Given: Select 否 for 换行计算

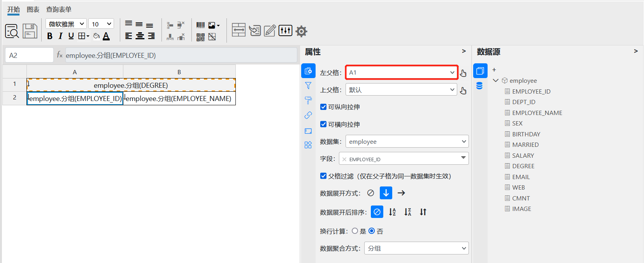Looking at the screenshot, I should click(x=372, y=231).
